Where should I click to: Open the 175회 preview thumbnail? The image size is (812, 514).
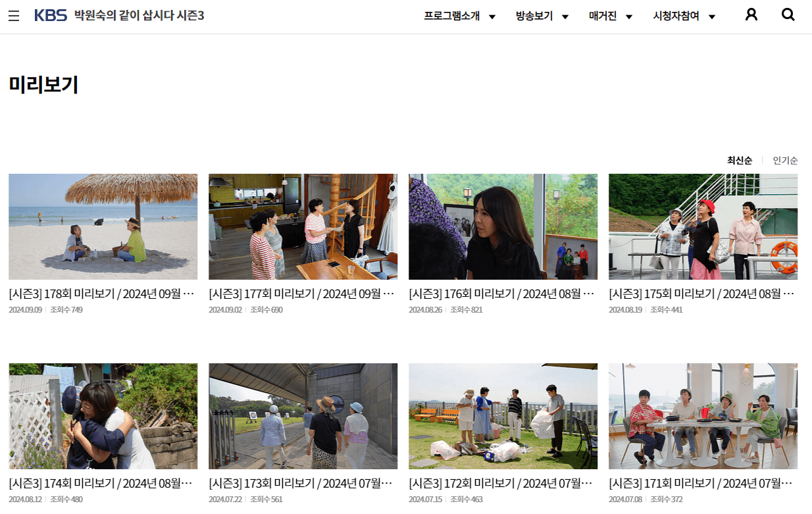(703, 226)
